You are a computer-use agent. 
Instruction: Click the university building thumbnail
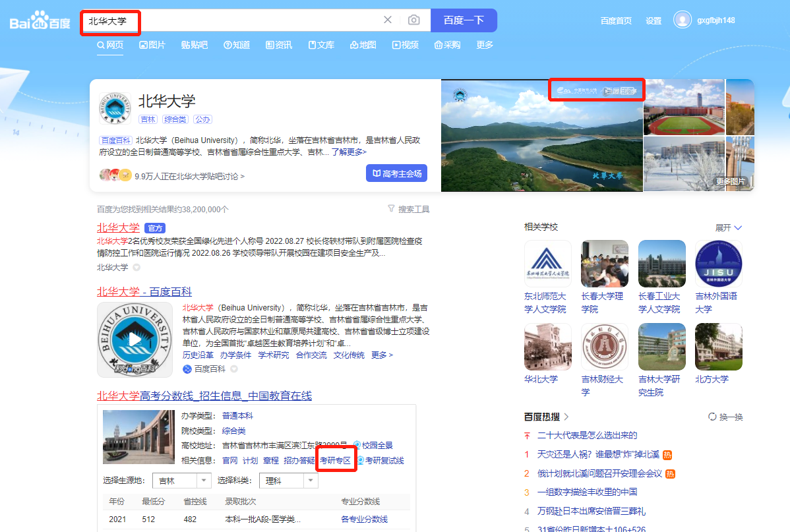pyautogui.click(x=138, y=437)
